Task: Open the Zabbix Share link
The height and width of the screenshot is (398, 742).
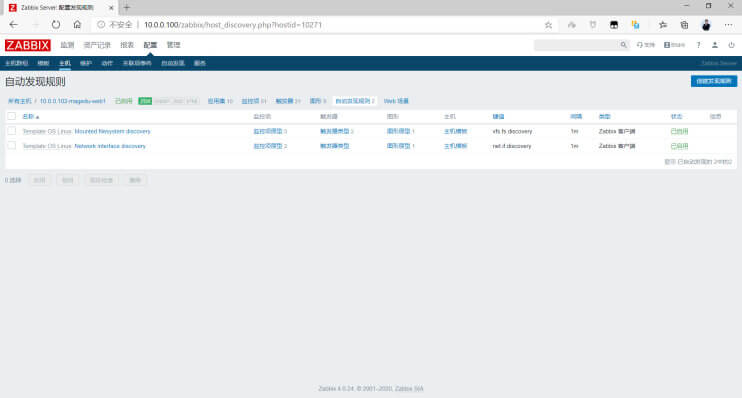Action: 674,45
